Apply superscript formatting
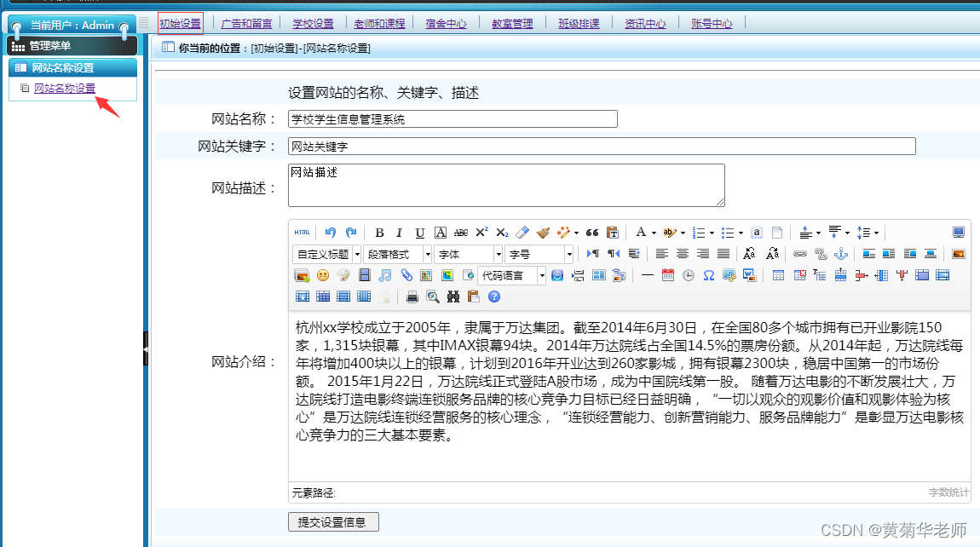980x547 pixels. tap(481, 233)
